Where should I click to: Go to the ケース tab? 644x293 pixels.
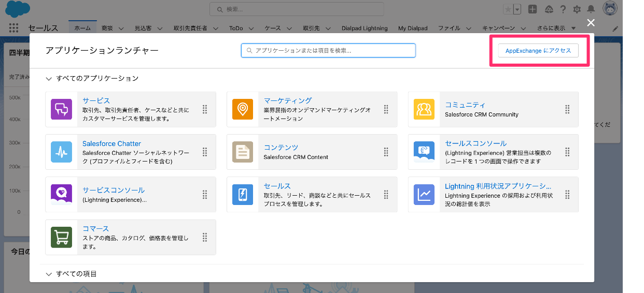tap(273, 28)
